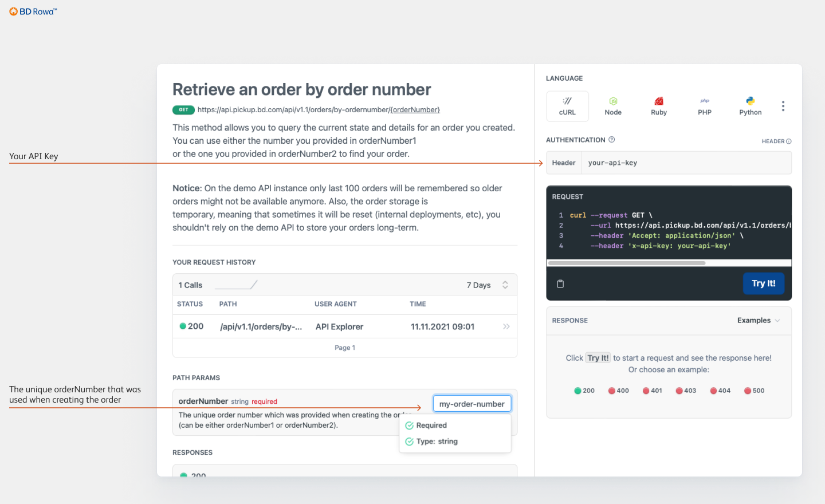The height and width of the screenshot is (504, 825).
Task: Click the Retrieve an order page title
Action: (302, 89)
